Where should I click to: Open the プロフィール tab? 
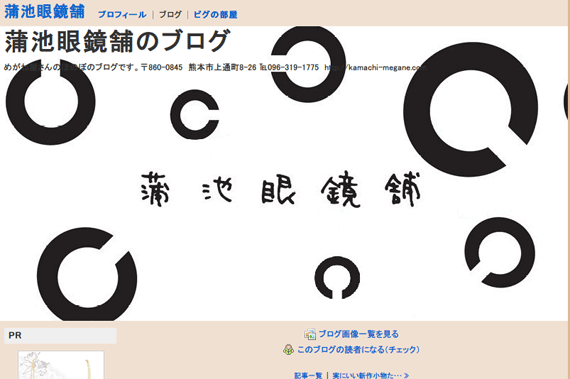point(122,15)
